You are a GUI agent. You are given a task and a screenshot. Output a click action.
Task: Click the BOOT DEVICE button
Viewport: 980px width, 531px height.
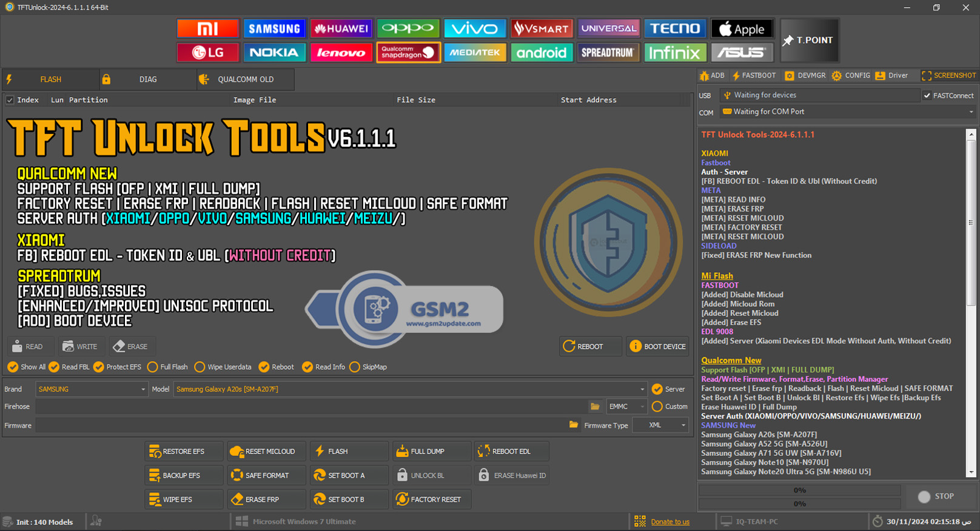657,347
